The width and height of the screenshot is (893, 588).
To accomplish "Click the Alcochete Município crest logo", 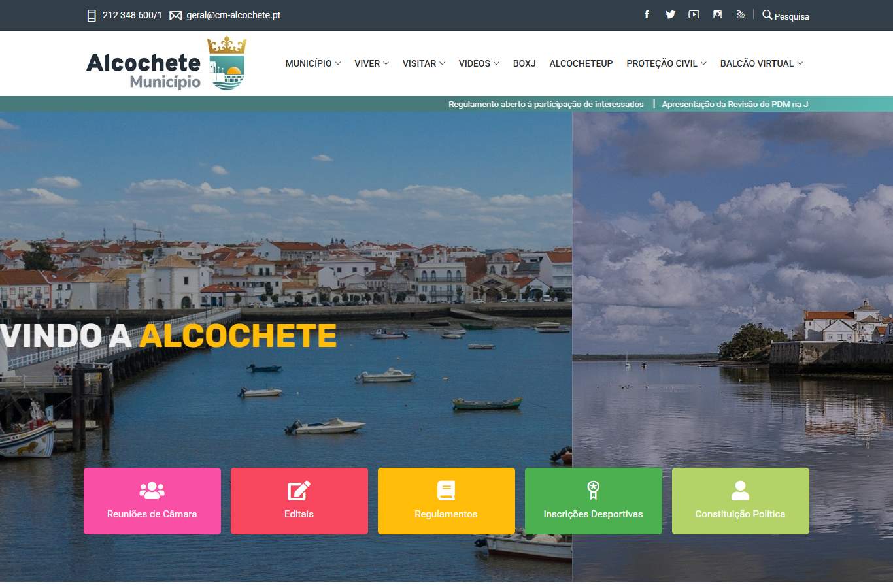I will point(226,63).
